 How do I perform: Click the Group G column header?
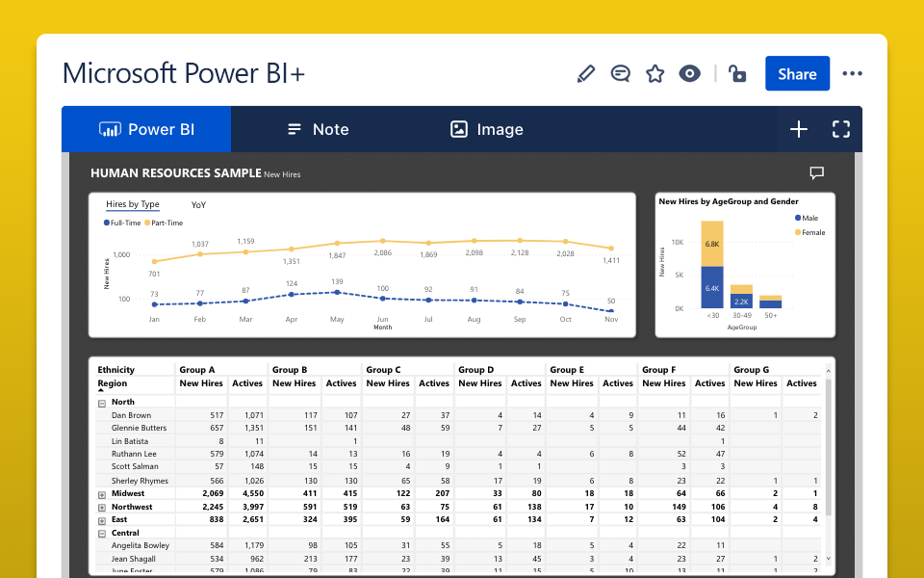click(x=752, y=370)
